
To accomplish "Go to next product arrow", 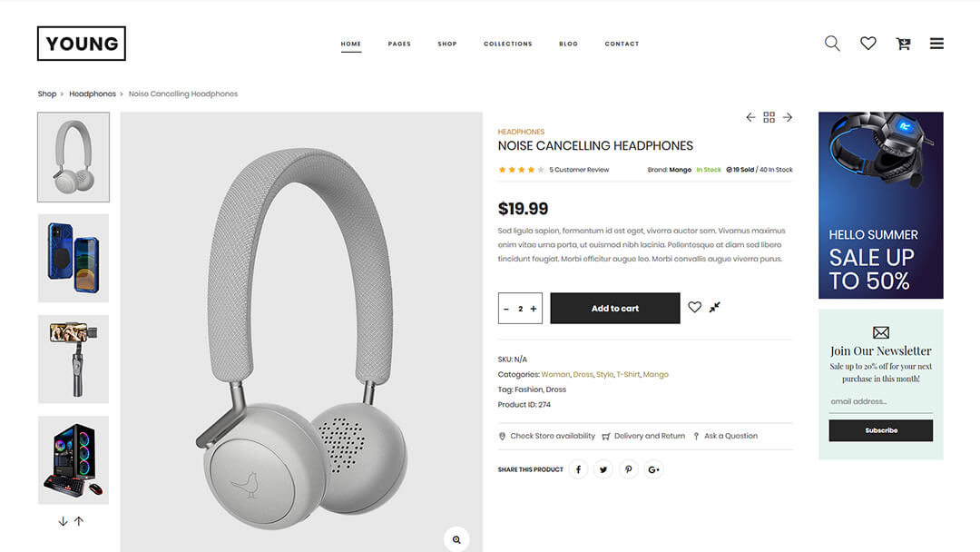I will (788, 117).
